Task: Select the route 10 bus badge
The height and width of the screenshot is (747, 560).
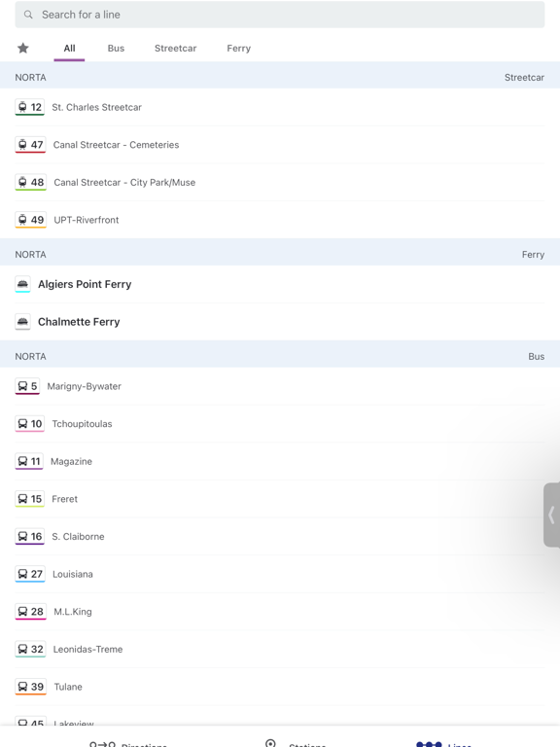Action: 29,424
